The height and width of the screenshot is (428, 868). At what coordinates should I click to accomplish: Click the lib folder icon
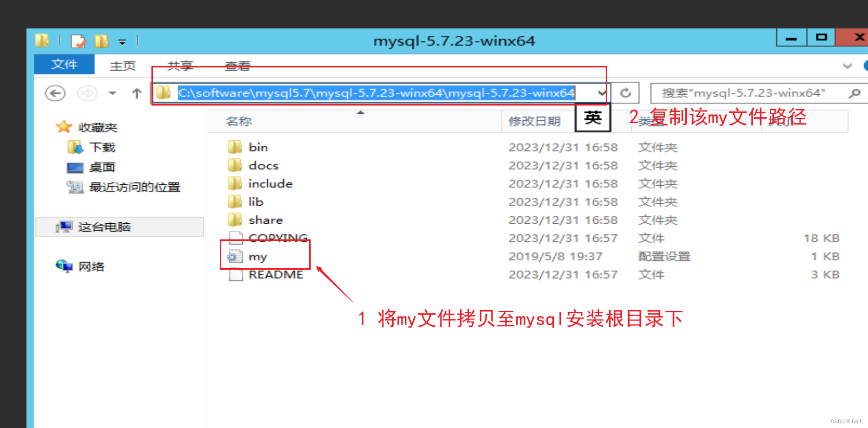click(x=235, y=201)
